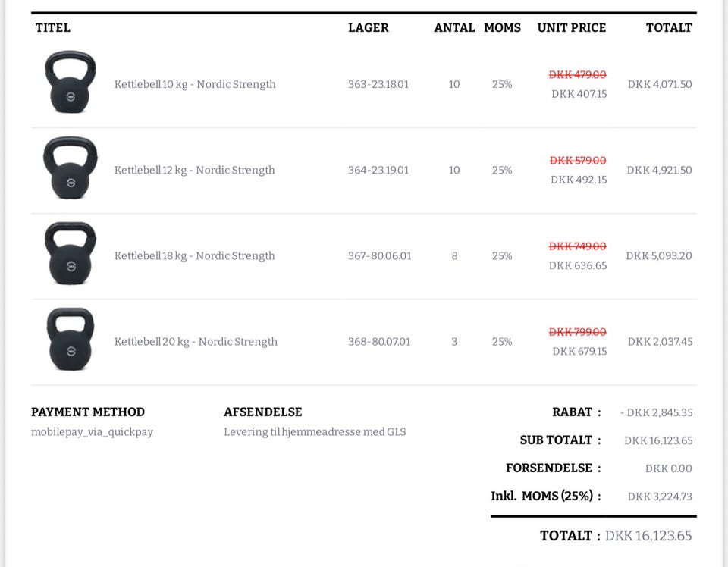728x567 pixels.
Task: Click the mobilepay_via_quickpay payment method text
Action: [92, 432]
